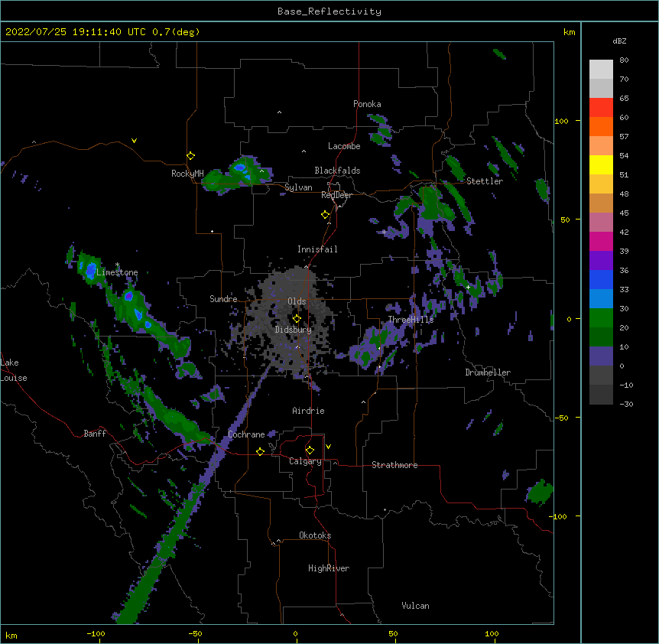659x644 pixels.
Task: Click the -30 value in dBZ legend
Action: click(626, 404)
